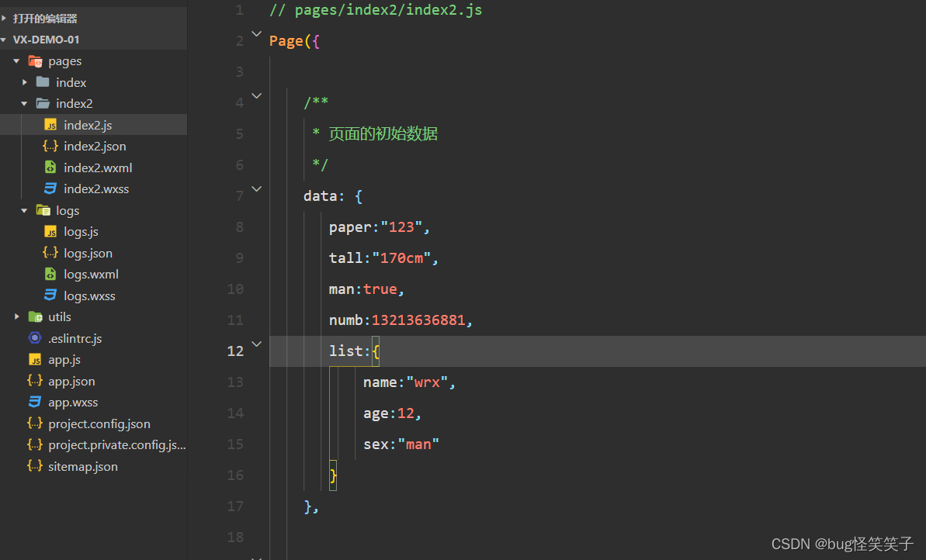Click the braces icon of project.config.json
This screenshot has height=560, width=926.
[x=35, y=423]
